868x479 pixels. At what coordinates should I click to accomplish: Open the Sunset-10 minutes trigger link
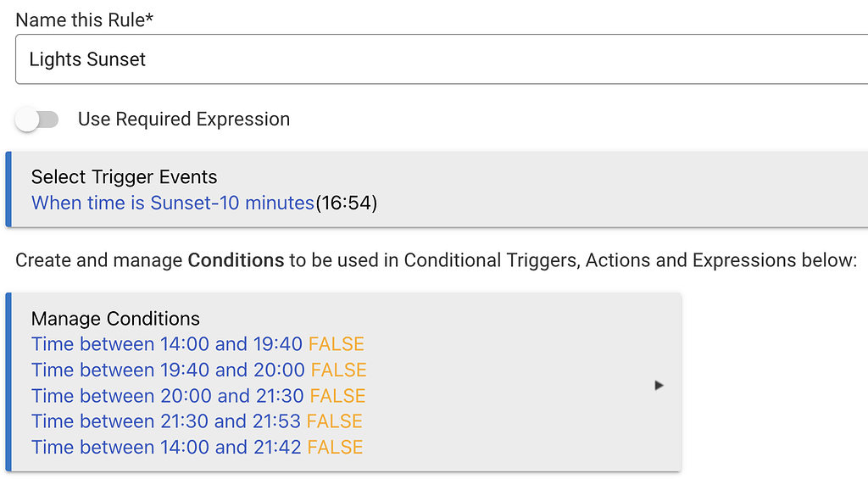click(x=173, y=203)
